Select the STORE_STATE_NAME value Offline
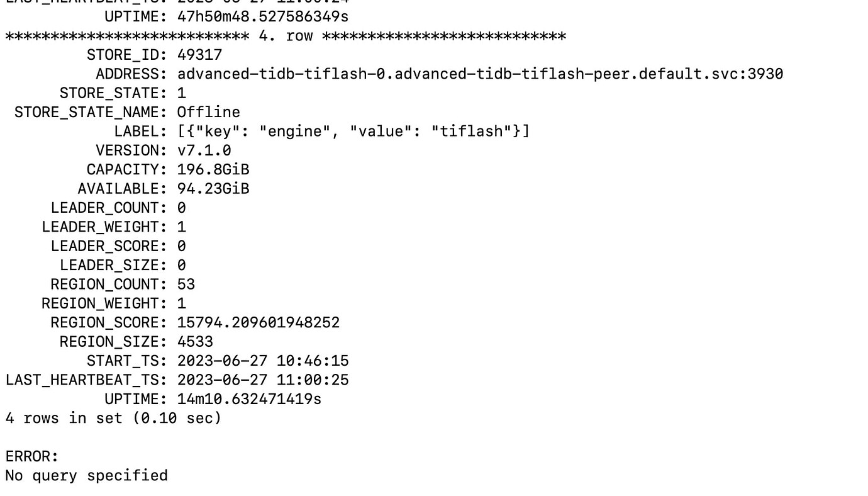Image resolution: width=868 pixels, height=496 pixels. pyautogui.click(x=208, y=112)
